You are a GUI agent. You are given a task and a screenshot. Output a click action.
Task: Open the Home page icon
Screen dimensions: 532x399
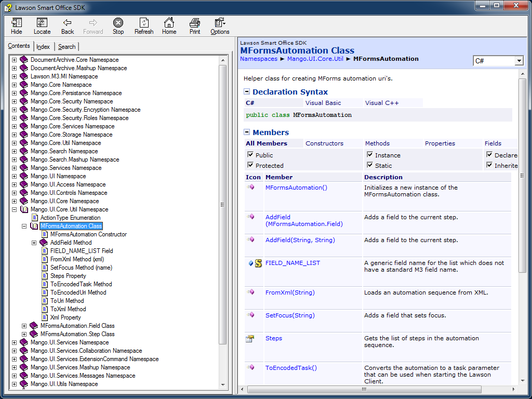click(169, 26)
